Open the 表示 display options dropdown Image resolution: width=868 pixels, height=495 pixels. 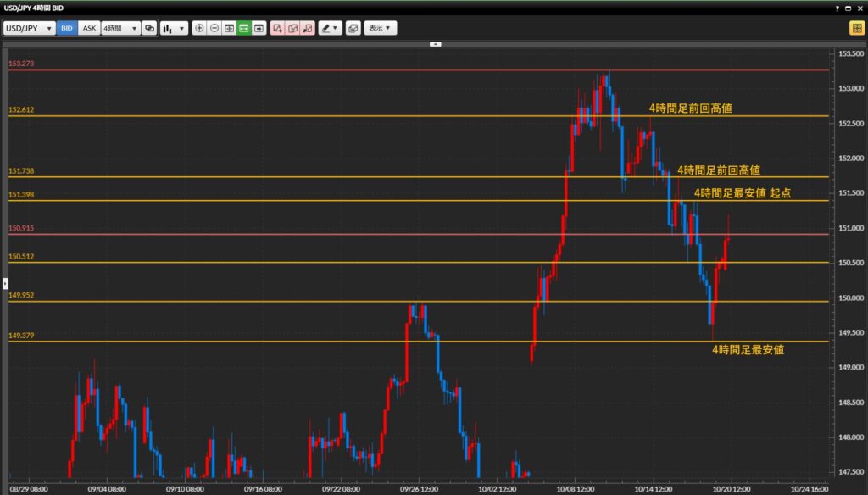pos(378,28)
